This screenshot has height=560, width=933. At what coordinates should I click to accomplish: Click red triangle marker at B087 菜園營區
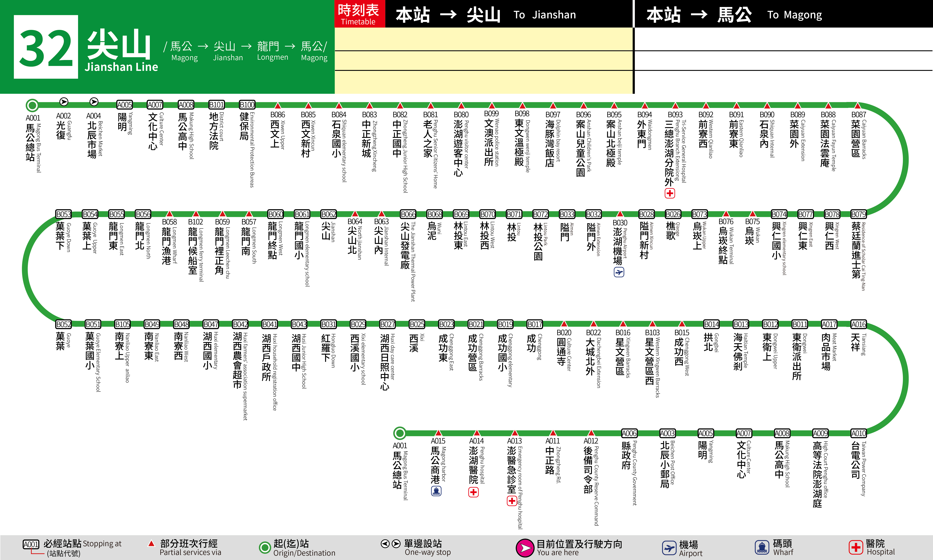point(858,105)
